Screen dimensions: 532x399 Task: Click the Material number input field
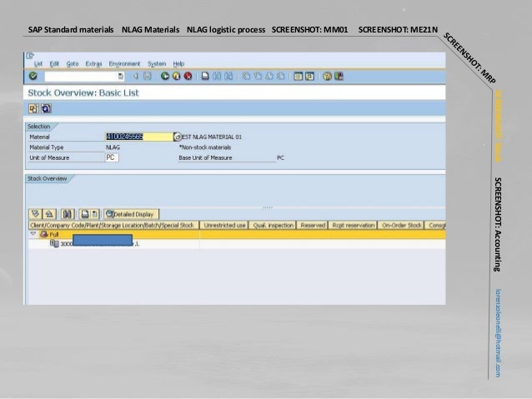point(139,137)
